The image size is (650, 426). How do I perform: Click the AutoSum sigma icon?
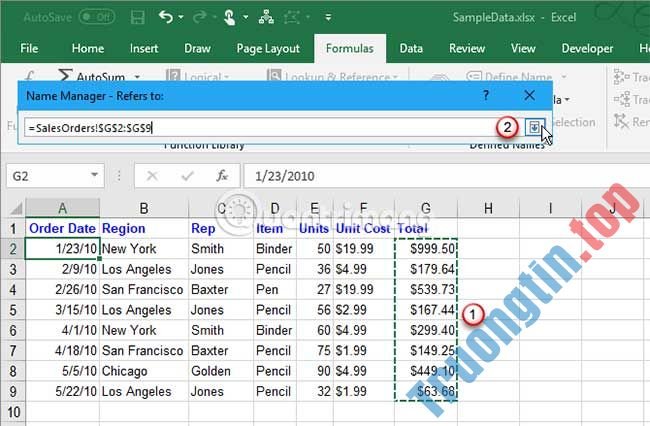pyautogui.click(x=65, y=75)
